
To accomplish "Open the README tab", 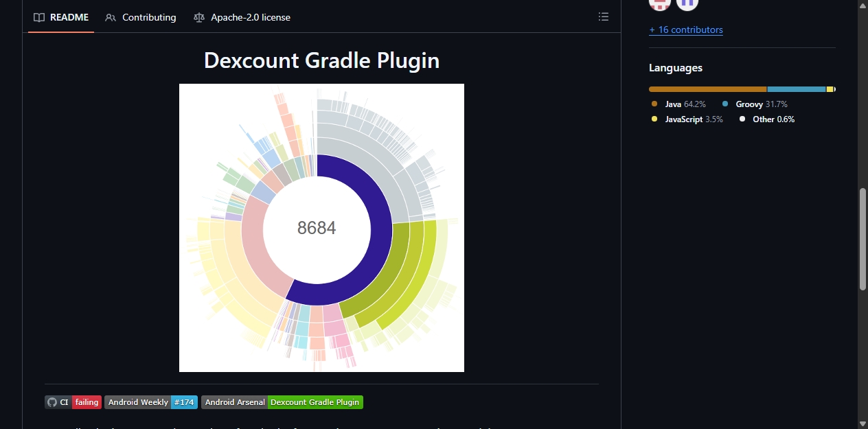I will coord(61,17).
